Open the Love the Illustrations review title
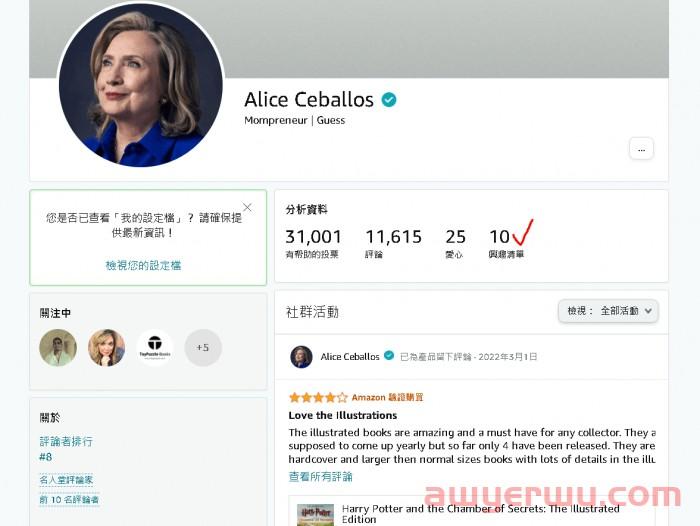Viewport: 700px width, 526px height. pyautogui.click(x=343, y=415)
